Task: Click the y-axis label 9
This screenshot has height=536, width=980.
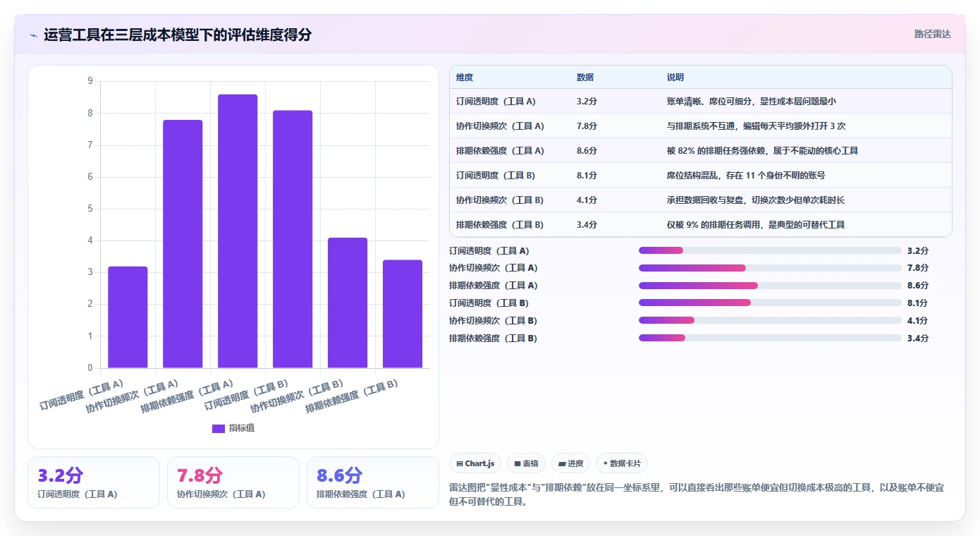Action: pos(90,81)
